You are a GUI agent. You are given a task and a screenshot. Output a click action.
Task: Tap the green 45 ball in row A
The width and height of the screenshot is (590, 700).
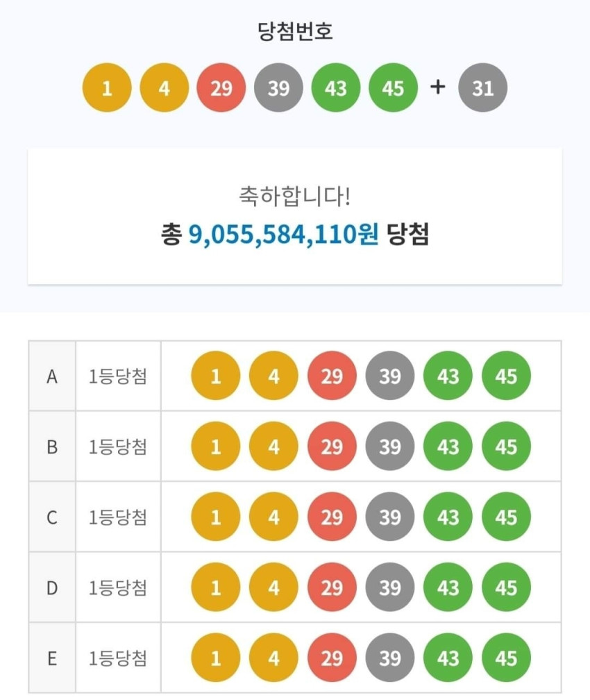tap(506, 376)
